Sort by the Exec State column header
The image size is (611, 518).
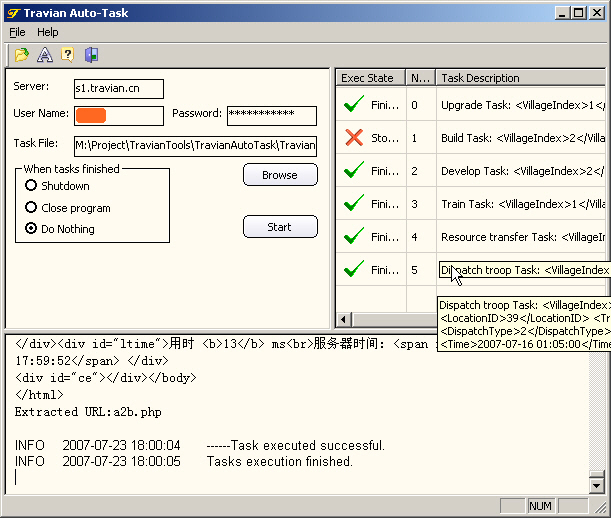[x=371, y=78]
